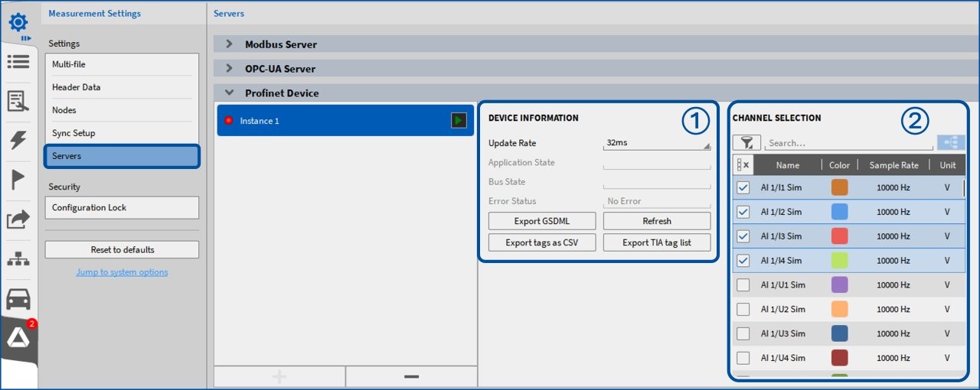Expand the OPC-UA Server section
Viewport: 980px width, 390px height.
tap(229, 68)
